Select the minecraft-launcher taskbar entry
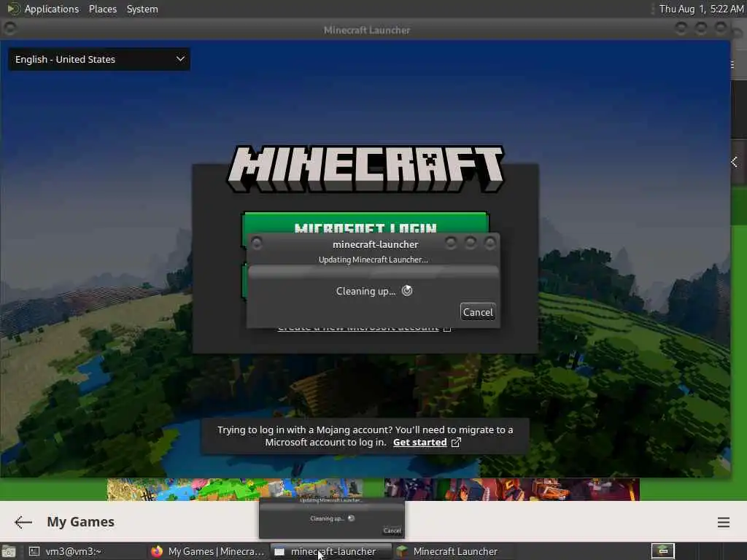Image resolution: width=747 pixels, height=560 pixels. point(331,551)
